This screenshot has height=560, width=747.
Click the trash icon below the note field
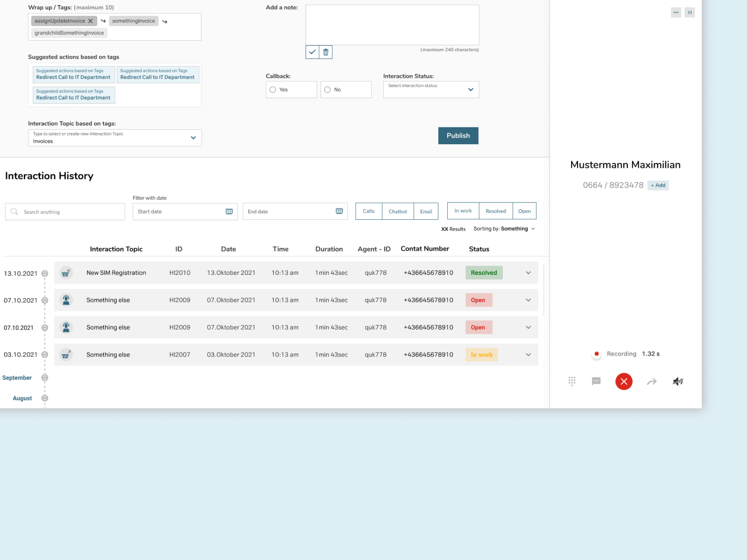[x=325, y=52]
